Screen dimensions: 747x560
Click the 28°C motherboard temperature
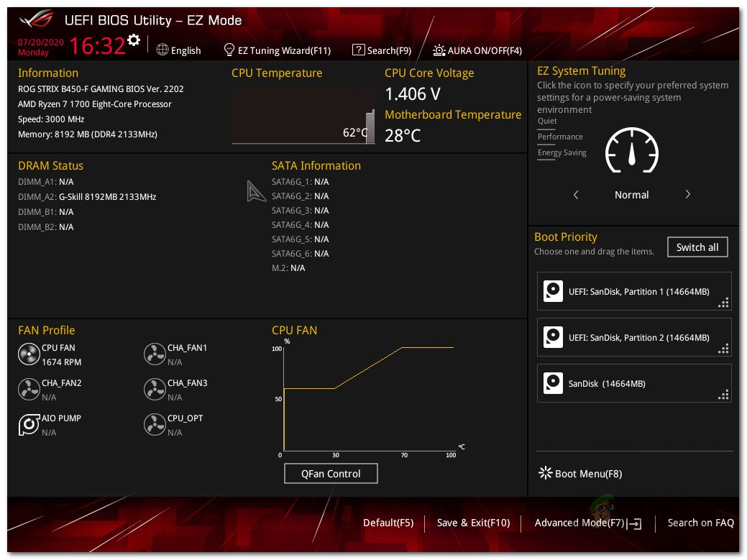(x=403, y=136)
